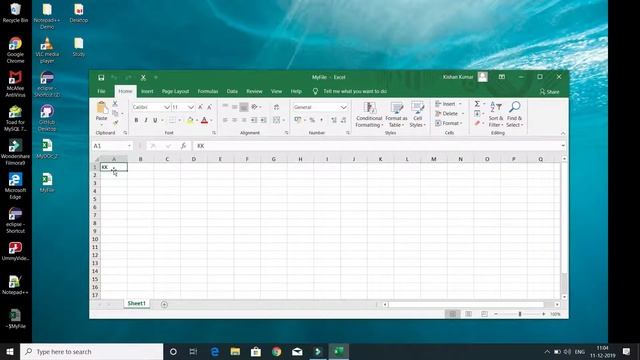Select the Sheet1 tab
Screen dimensions: 640x360
136,303
